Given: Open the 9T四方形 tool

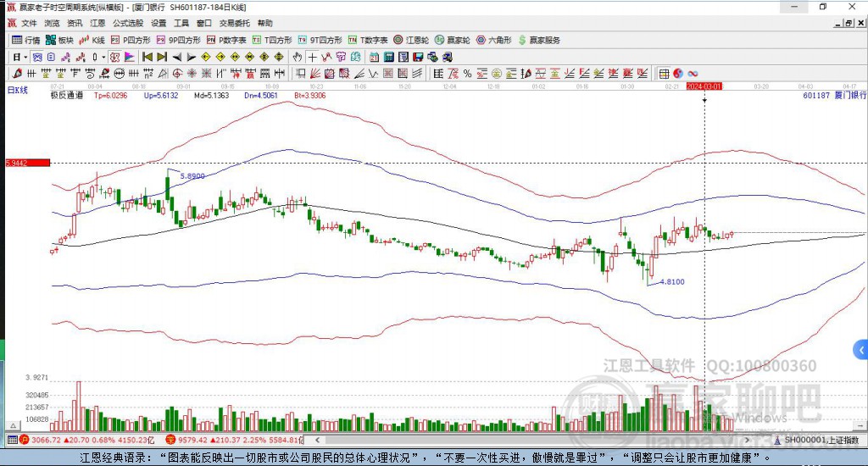Looking at the screenshot, I should [x=320, y=40].
